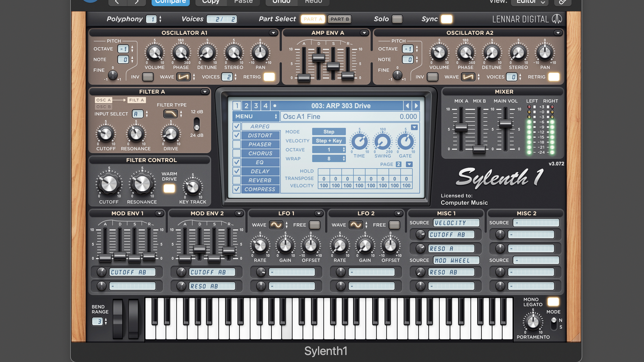The width and height of the screenshot is (644, 362).
Task: Click the Filter A Resonance knob
Action: coord(136,134)
